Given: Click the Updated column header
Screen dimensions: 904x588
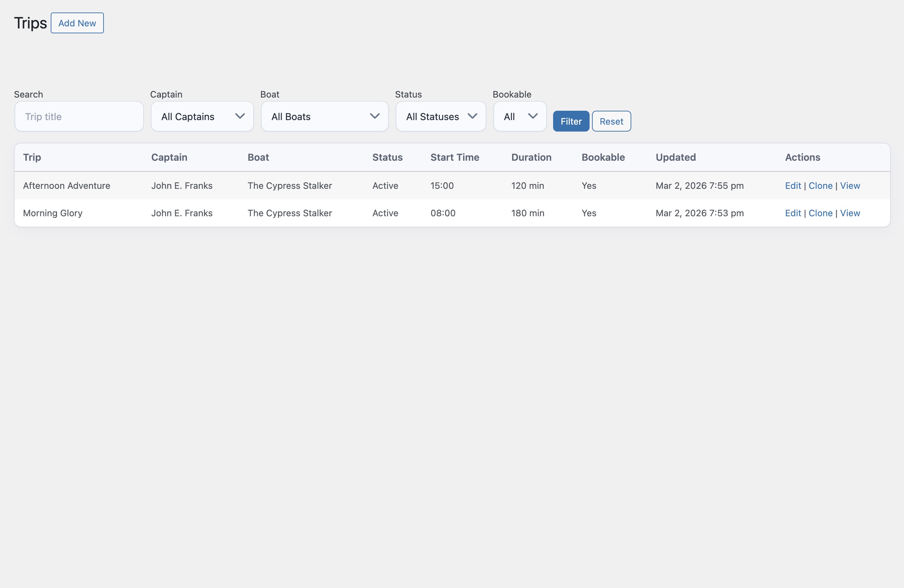Looking at the screenshot, I should point(675,157).
